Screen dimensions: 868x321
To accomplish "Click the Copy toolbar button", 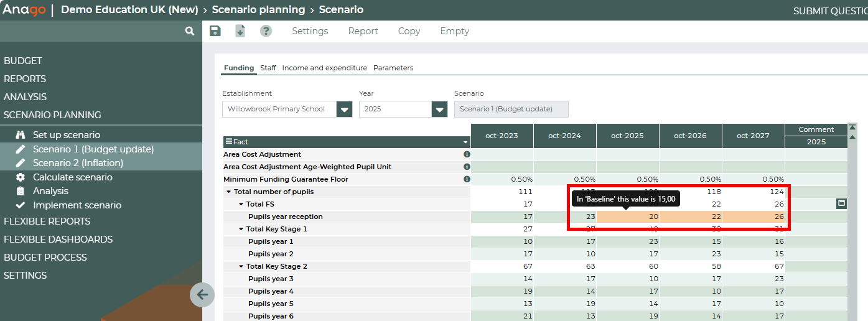I will [x=409, y=31].
